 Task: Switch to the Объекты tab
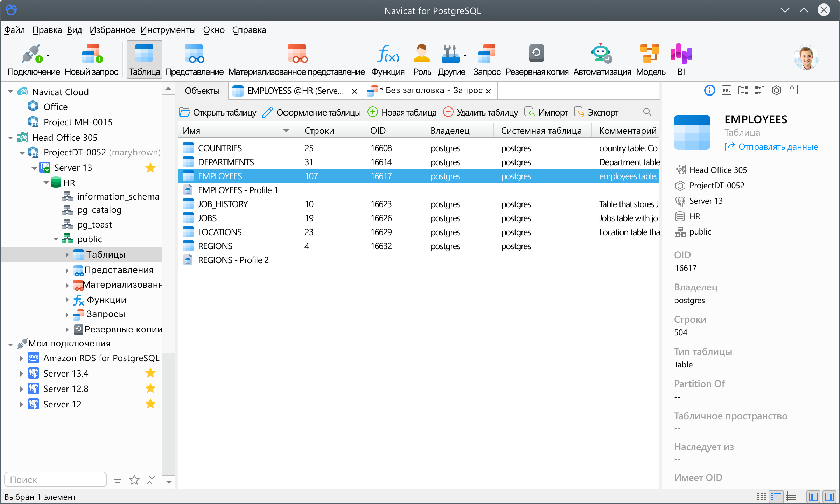tap(202, 91)
